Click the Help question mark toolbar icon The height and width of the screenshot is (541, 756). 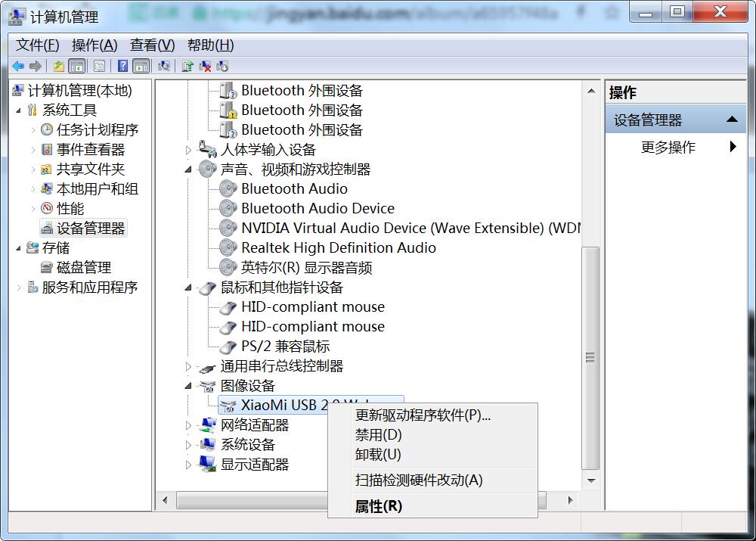[123, 66]
